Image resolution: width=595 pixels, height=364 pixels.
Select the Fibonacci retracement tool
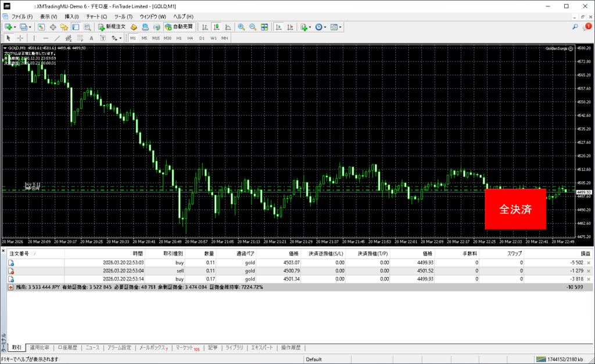point(80,38)
